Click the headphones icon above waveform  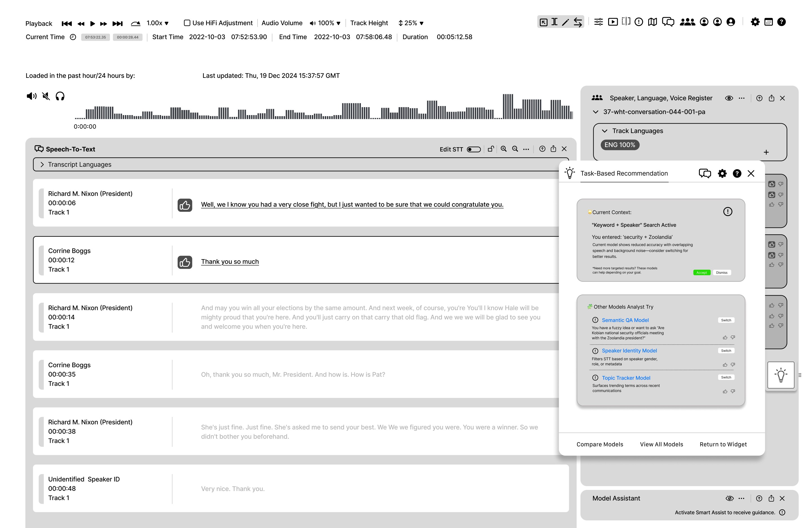coord(60,96)
